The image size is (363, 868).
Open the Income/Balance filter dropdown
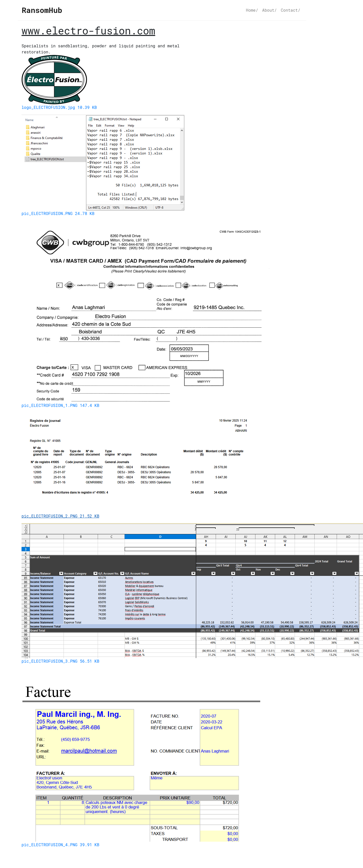[x=61, y=573]
